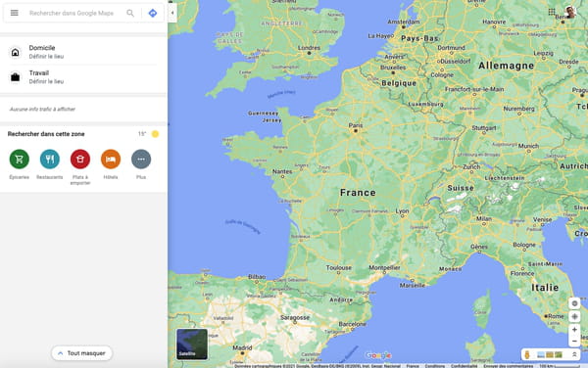Viewport: 588px width, 368px height.
Task: Select the Street View pegman icon
Action: click(527, 354)
